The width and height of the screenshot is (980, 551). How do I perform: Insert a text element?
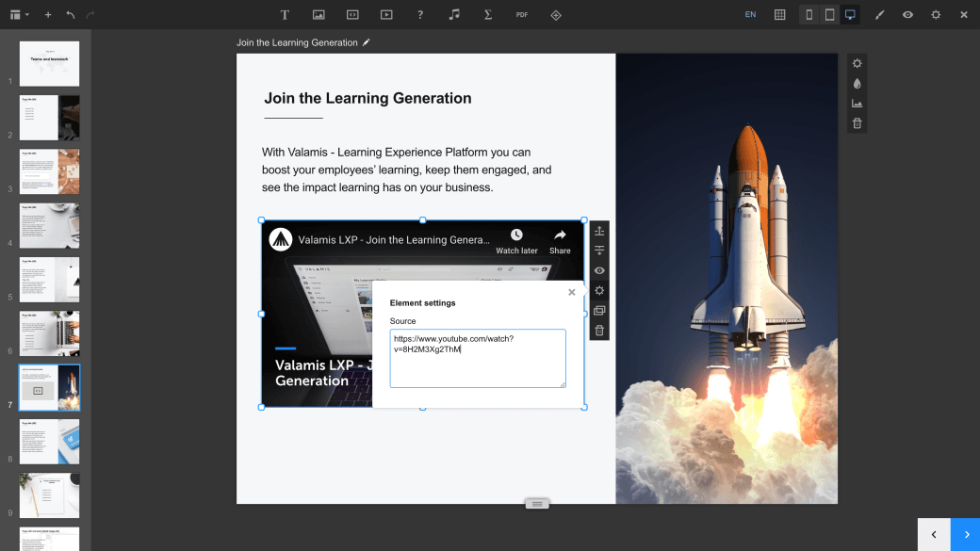(285, 15)
